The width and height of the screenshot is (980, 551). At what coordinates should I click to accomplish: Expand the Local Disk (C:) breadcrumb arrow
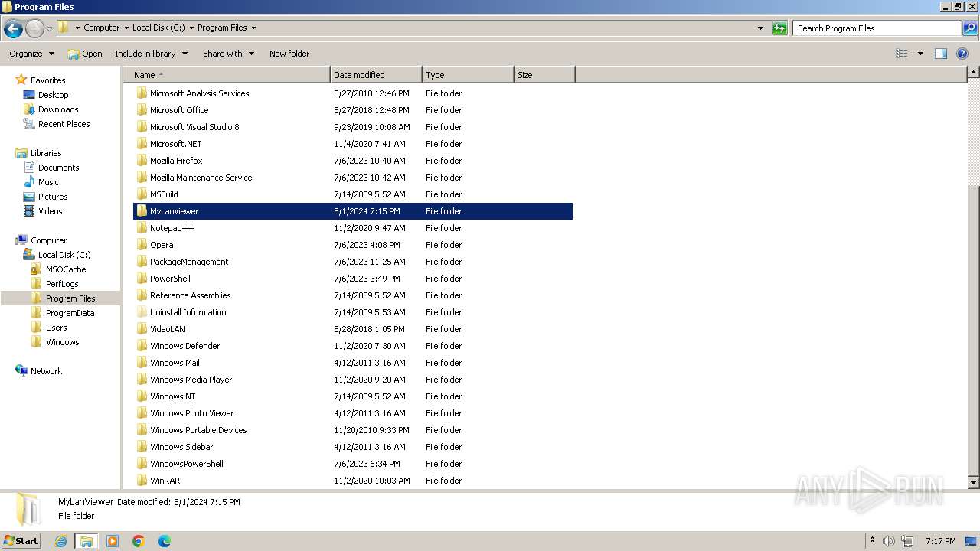(x=191, y=28)
